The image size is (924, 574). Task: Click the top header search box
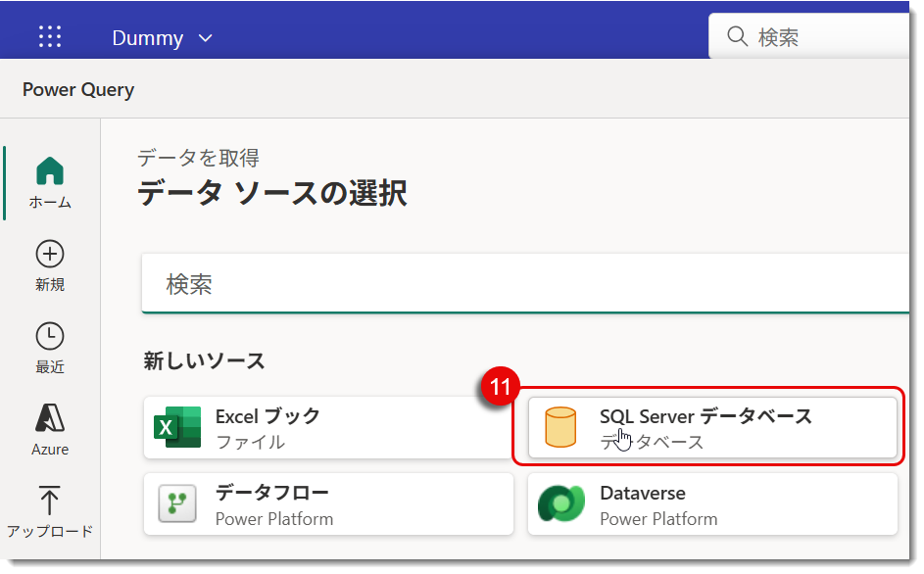pyautogui.click(x=809, y=36)
